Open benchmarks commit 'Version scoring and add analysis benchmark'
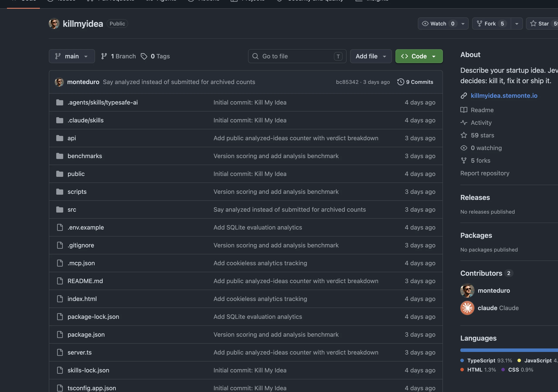558x392 pixels. click(x=276, y=156)
